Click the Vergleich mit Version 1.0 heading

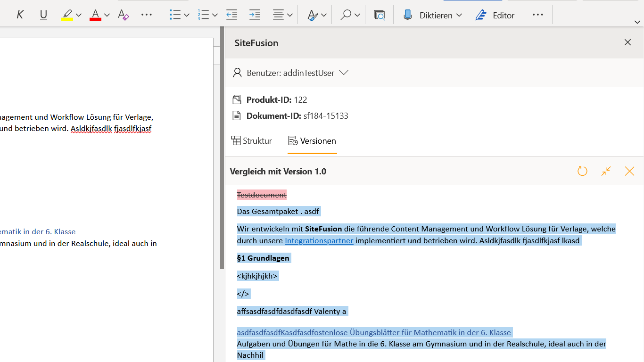click(x=278, y=171)
